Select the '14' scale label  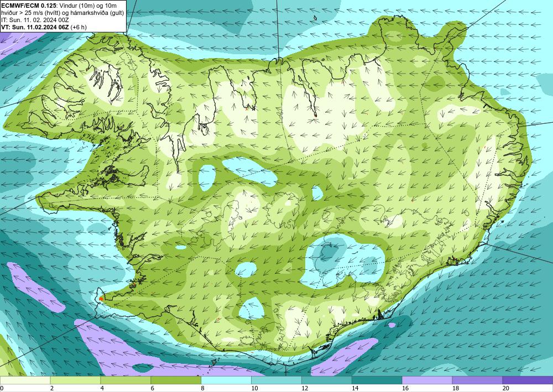[x=355, y=388]
